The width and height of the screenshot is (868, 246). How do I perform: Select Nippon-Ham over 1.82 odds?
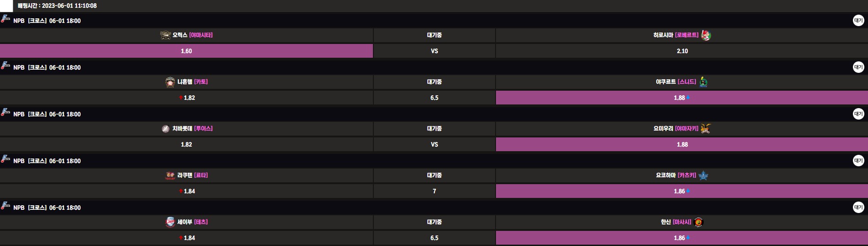[x=186, y=98]
